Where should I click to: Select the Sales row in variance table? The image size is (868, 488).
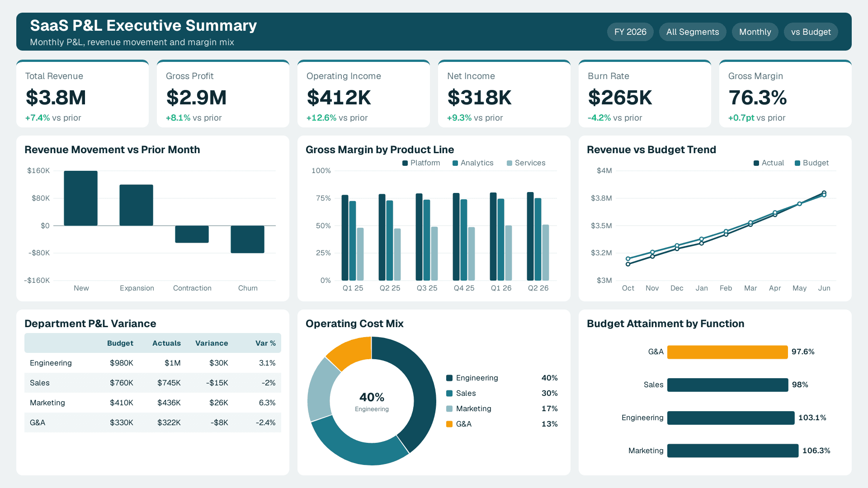pos(153,383)
